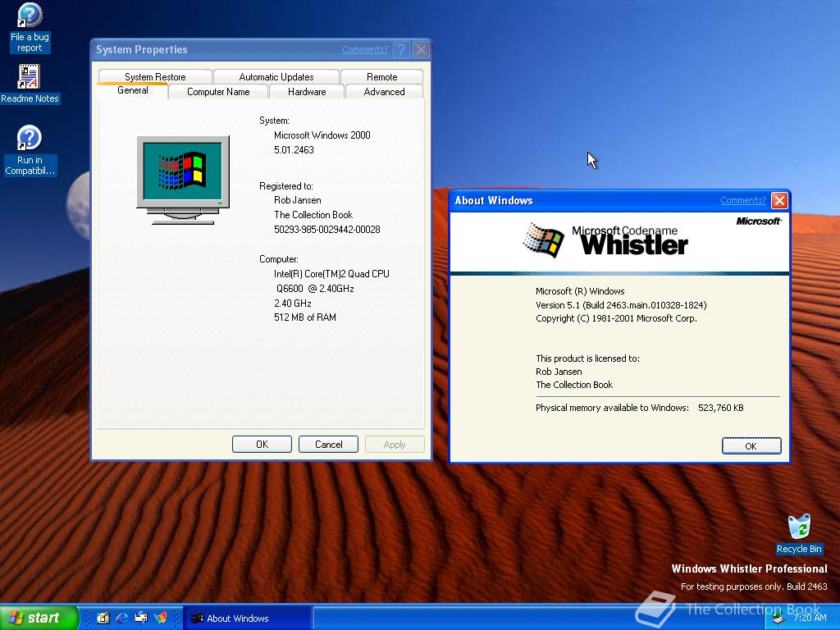Screen dimensions: 840x630
Task: Click the product ID 50293-985-0029442-00028
Action: pos(326,230)
